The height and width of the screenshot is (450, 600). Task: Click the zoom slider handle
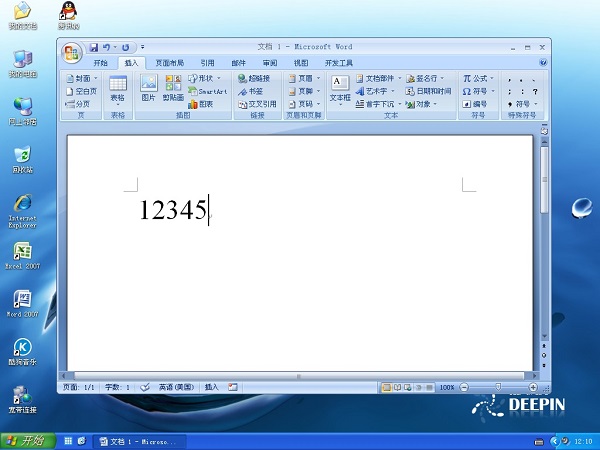498,387
